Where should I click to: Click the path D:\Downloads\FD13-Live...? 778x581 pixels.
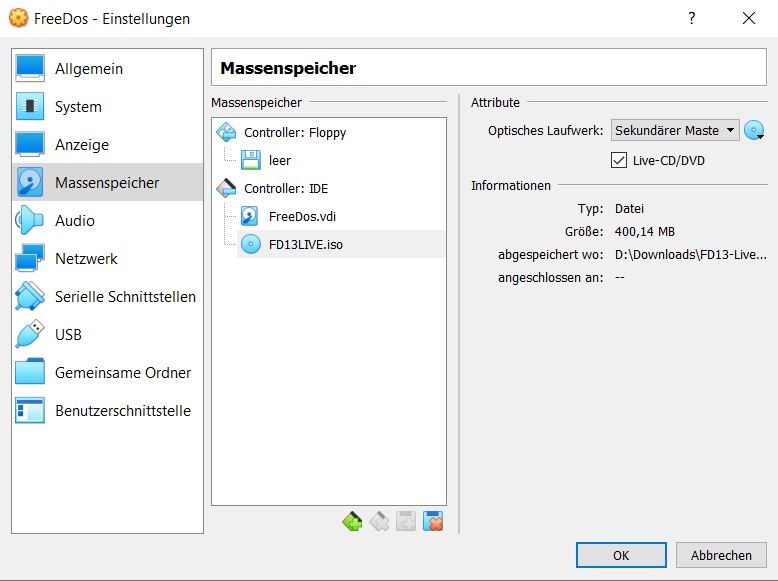(x=690, y=255)
